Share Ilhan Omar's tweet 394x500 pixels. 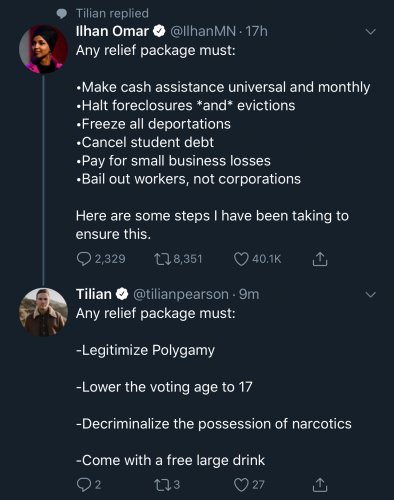pos(320,259)
